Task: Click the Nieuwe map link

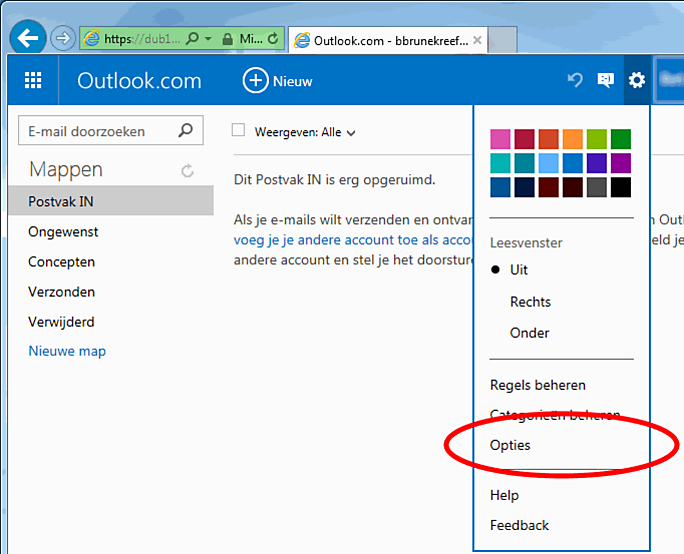Action: pos(67,351)
